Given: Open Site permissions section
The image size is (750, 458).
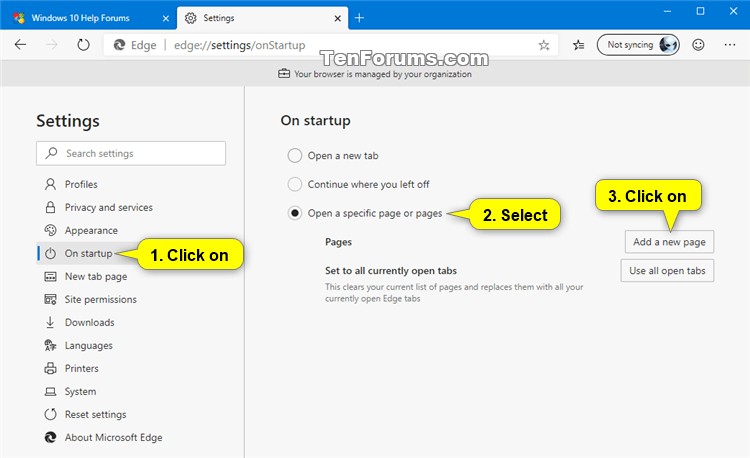Looking at the screenshot, I should (100, 299).
